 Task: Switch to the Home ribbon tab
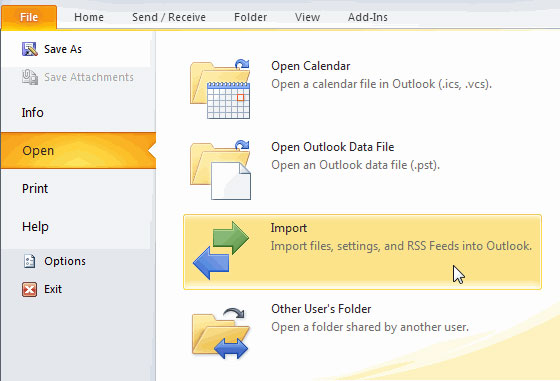[89, 17]
